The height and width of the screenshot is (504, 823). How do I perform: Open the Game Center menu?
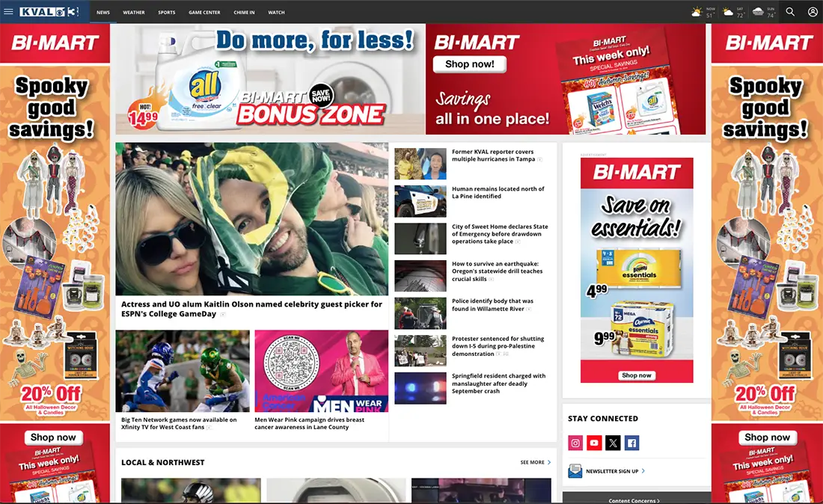pos(204,12)
